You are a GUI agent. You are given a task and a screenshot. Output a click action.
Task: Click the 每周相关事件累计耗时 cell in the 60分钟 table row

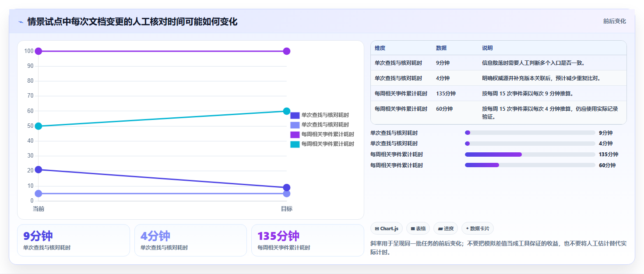tap(401, 109)
